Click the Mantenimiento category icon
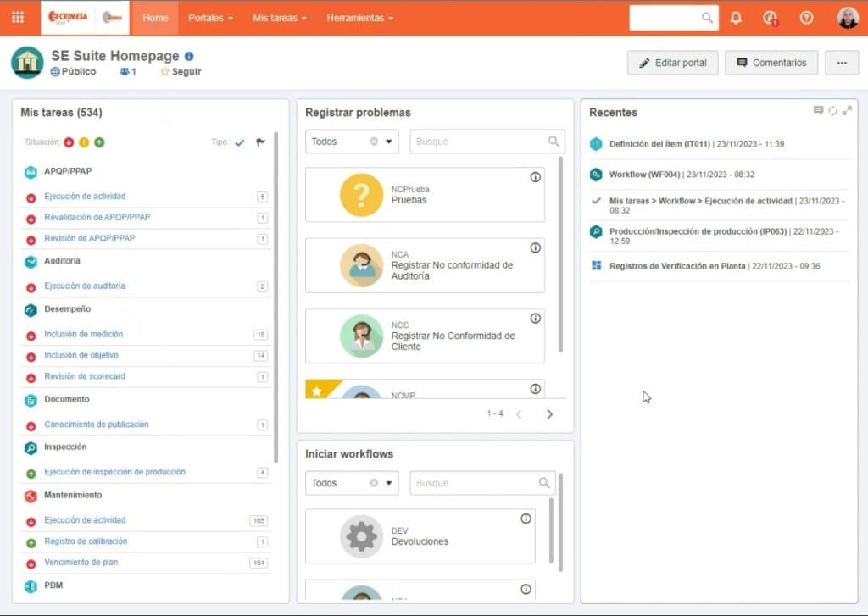The width and height of the screenshot is (868, 616). pos(31,496)
